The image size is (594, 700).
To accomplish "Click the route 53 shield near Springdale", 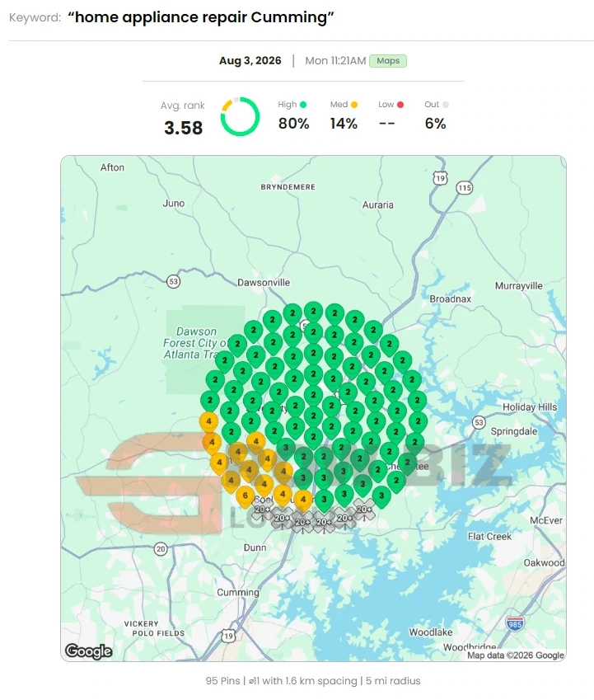I will (x=479, y=422).
